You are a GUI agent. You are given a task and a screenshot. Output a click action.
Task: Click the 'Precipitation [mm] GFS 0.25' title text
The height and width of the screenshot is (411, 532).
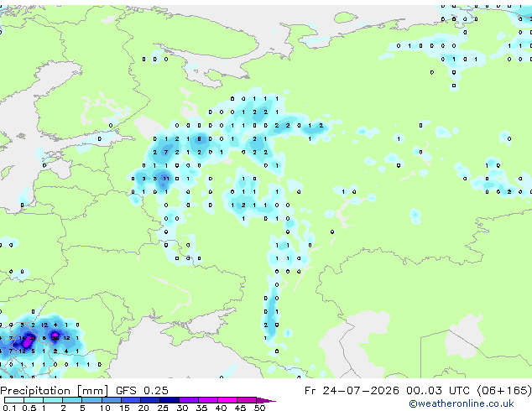point(84,391)
